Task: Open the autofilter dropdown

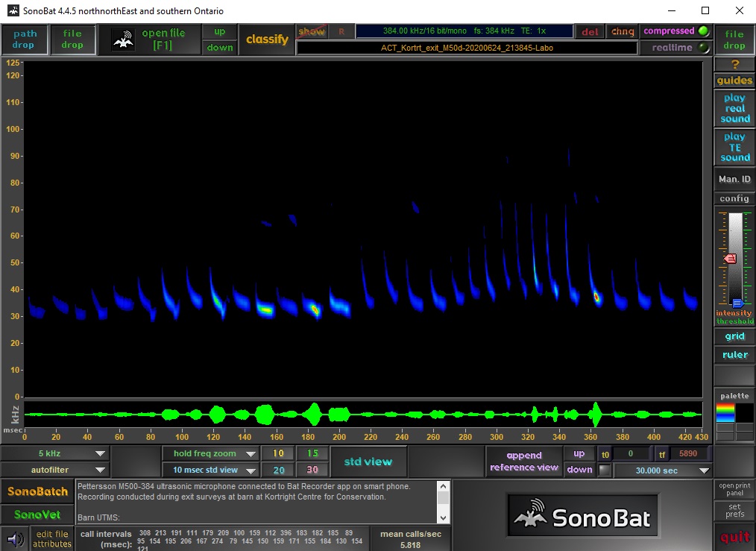Action: (x=56, y=470)
